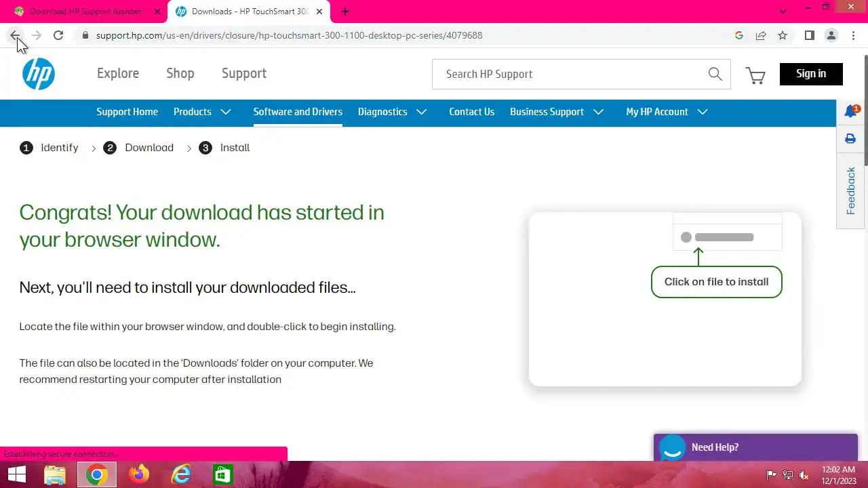Bookmark this page with the star icon

click(783, 35)
